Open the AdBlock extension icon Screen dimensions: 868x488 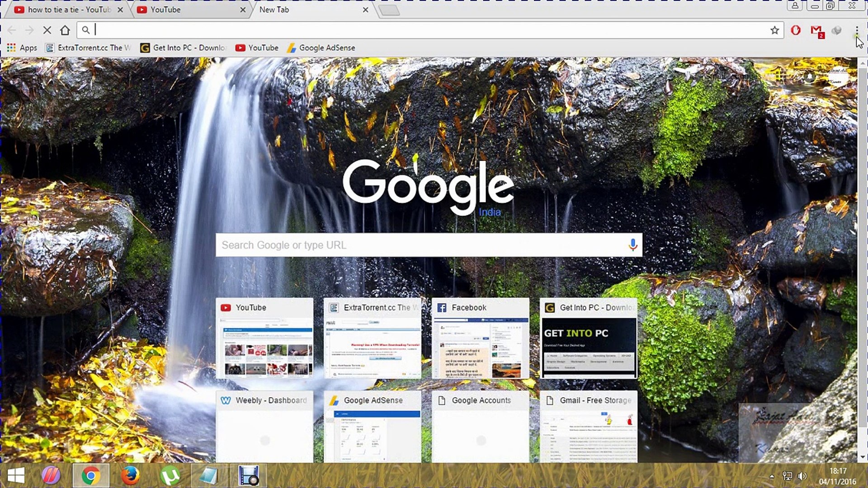tap(795, 30)
